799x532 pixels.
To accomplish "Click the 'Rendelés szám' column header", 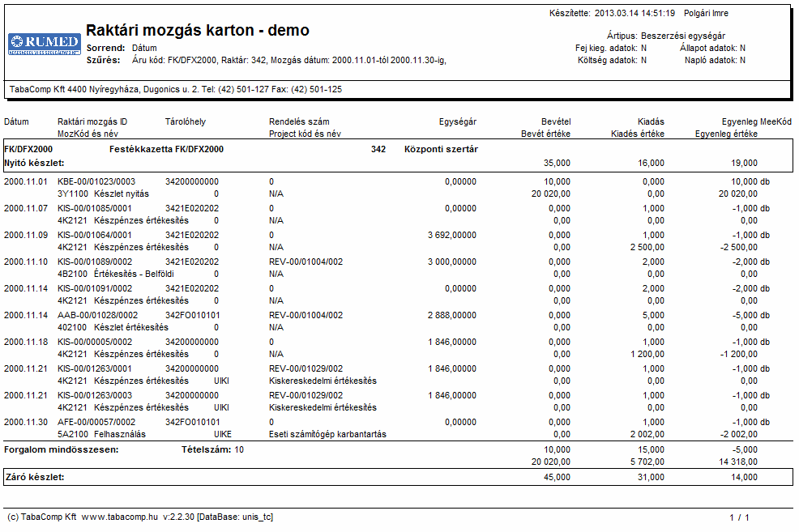I will point(299,121).
